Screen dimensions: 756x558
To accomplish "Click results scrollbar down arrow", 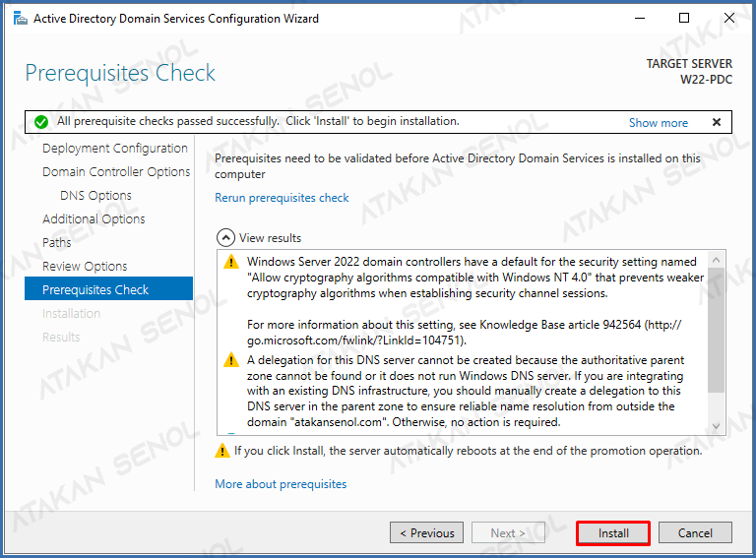I will click(x=716, y=426).
